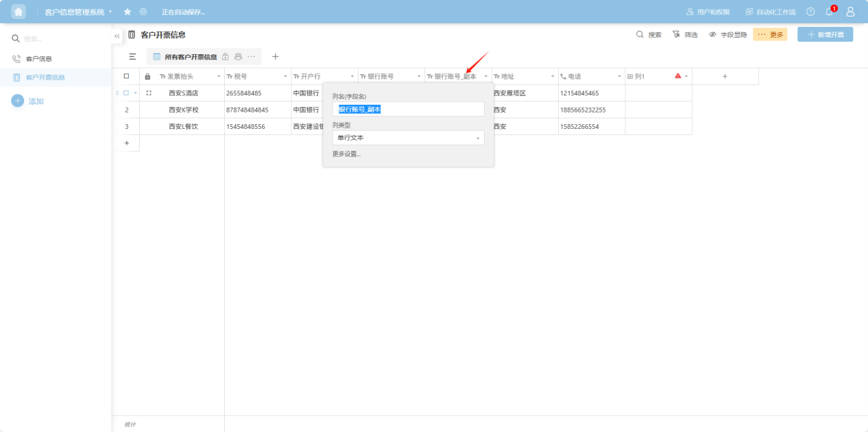The height and width of the screenshot is (432, 868).
Task: Collapse the sidebar with double-chevron icon
Action: [117, 36]
